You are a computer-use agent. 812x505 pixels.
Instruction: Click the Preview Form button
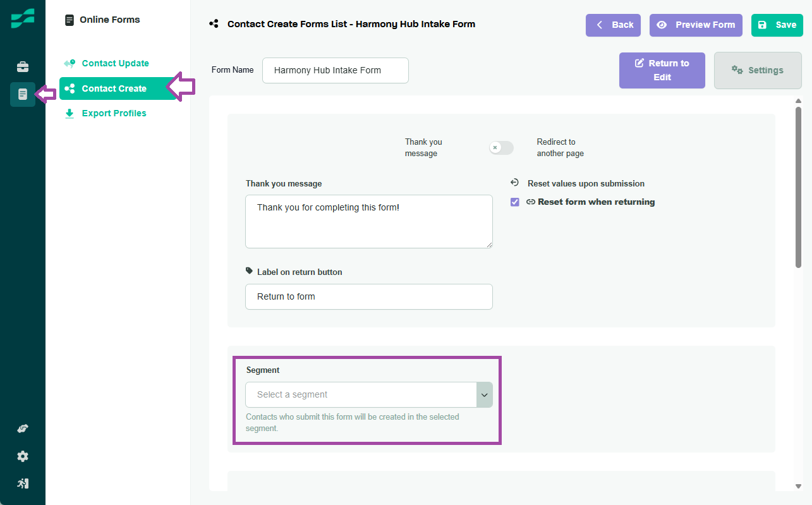(x=696, y=25)
